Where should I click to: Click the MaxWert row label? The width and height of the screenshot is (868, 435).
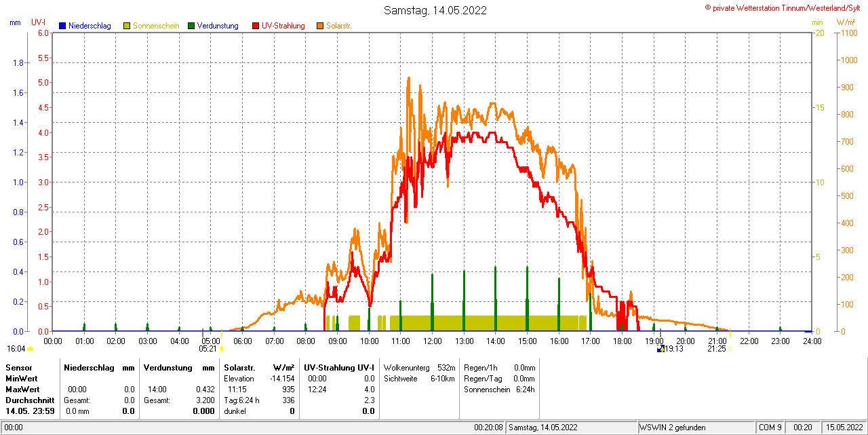22,389
